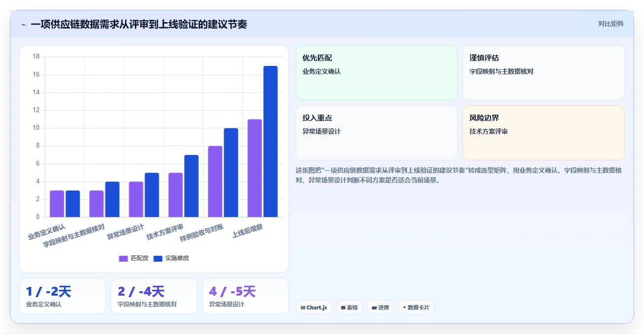
Task: Click the 实施难度 bar for 字段映射与主数据核对
Action: tap(112, 199)
